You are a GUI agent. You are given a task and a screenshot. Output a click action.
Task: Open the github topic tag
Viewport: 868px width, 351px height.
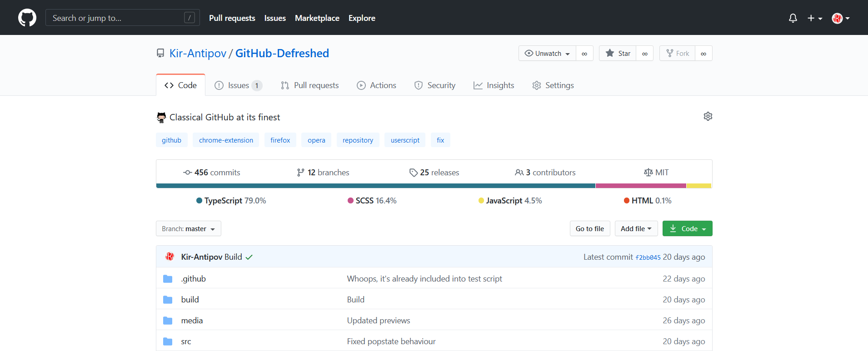tap(171, 140)
